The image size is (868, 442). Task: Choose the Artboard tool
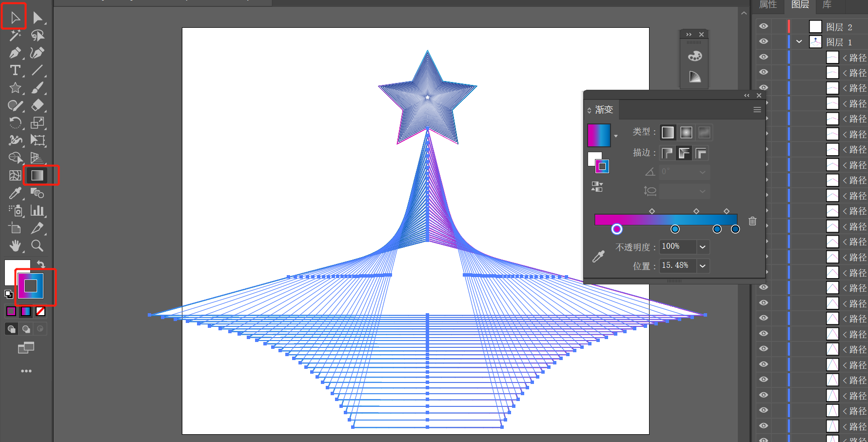[x=15, y=228]
